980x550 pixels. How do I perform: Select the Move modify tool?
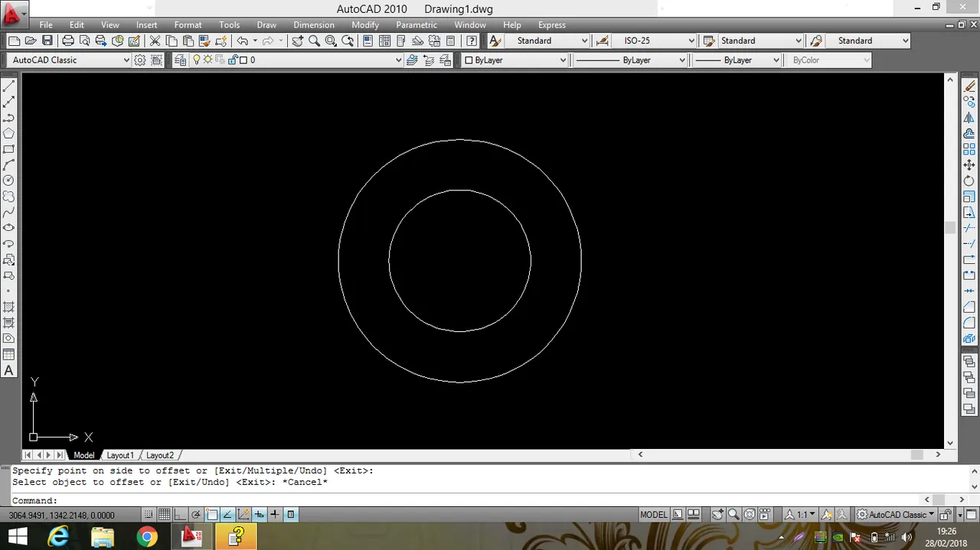coord(969,165)
